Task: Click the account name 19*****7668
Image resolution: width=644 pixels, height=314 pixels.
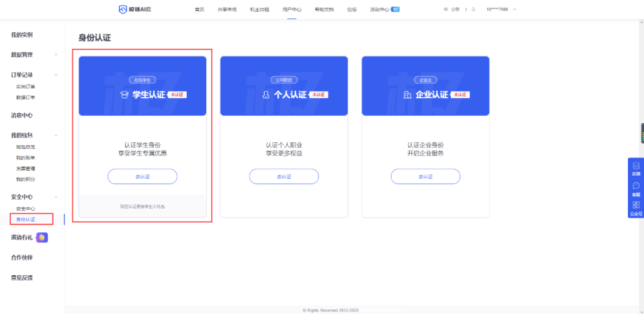Action: point(497,9)
